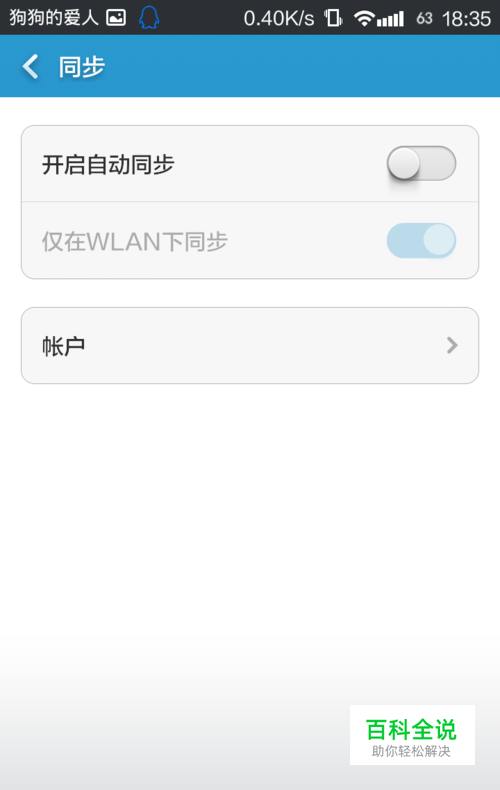
Task: Click the 助你轻松解决 slogan text
Action: [x=411, y=751]
